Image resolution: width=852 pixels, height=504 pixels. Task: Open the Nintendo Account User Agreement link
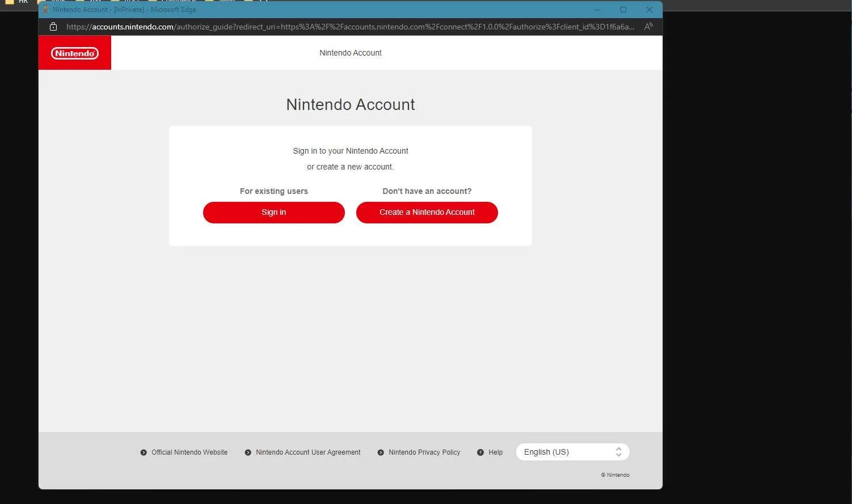point(302,452)
